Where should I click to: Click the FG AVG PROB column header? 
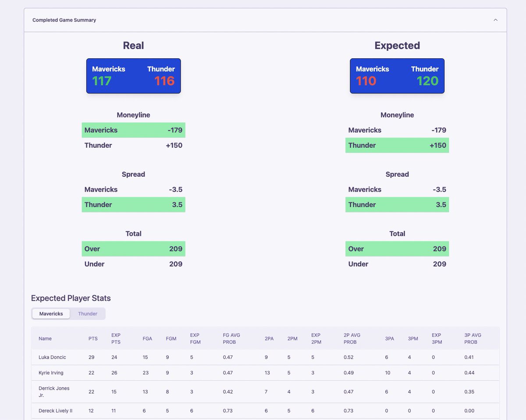231,338
